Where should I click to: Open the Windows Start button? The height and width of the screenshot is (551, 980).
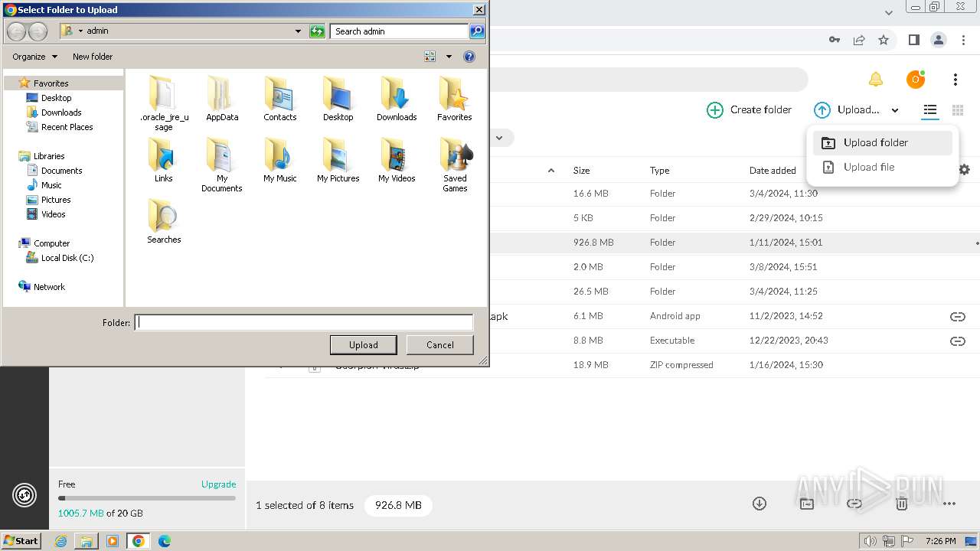click(x=21, y=541)
